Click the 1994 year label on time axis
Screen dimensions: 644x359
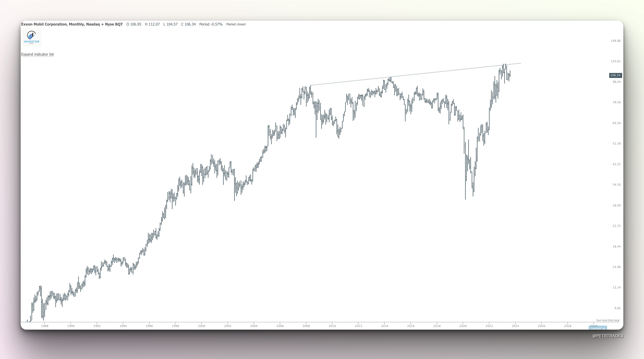pyautogui.click(x=123, y=326)
